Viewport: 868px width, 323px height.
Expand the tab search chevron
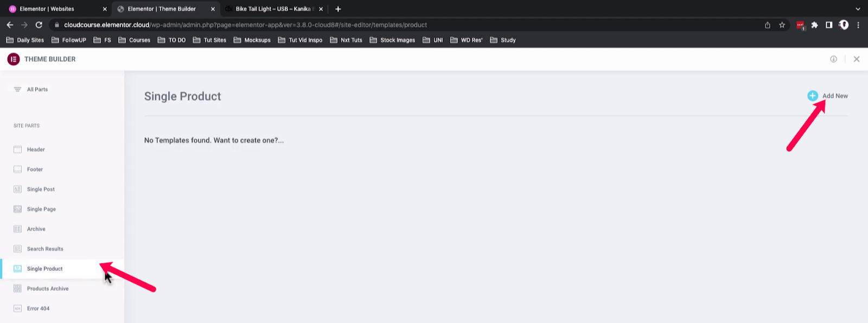(x=858, y=9)
